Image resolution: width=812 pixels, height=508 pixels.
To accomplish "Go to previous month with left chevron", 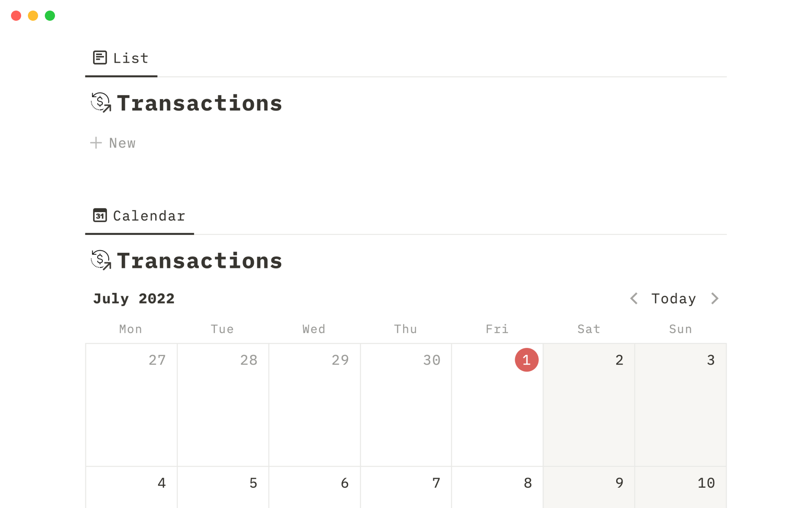I will tap(634, 298).
